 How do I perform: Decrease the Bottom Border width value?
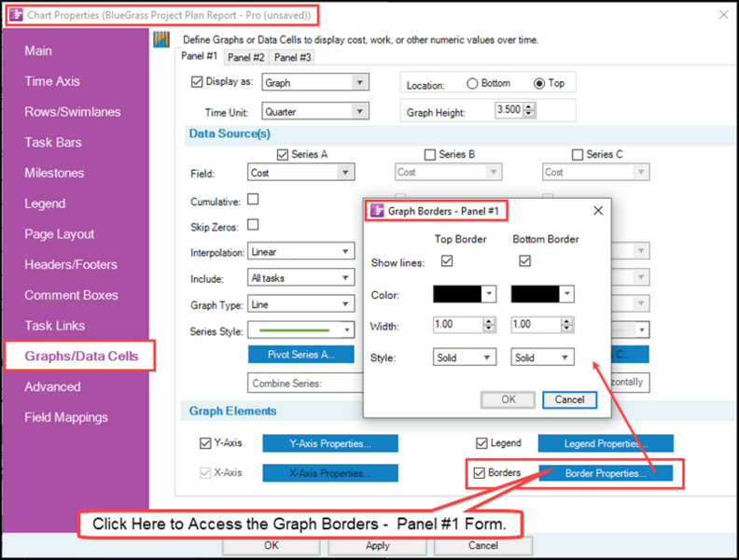pyautogui.click(x=567, y=329)
